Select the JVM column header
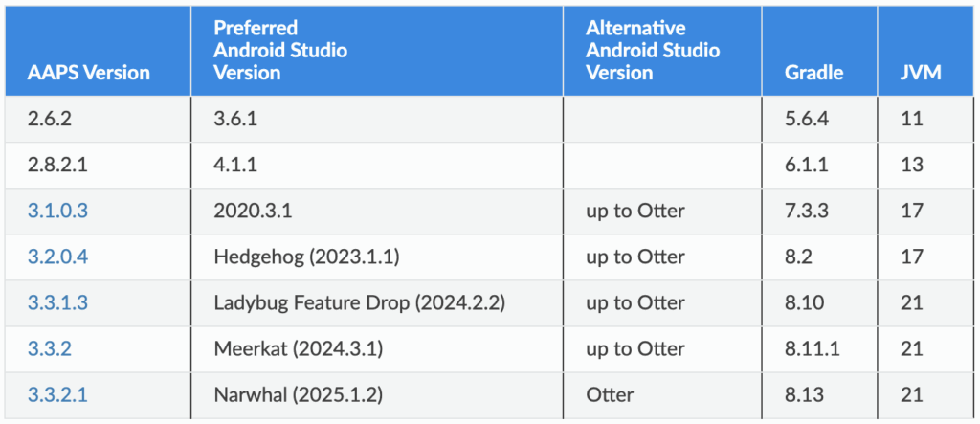The width and height of the screenshot is (980, 424). point(924,72)
